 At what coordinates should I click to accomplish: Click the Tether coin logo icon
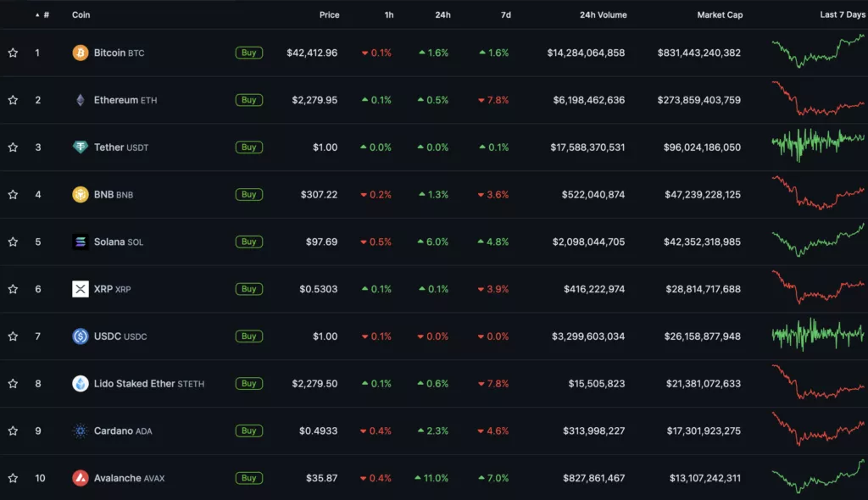pyautogui.click(x=81, y=147)
